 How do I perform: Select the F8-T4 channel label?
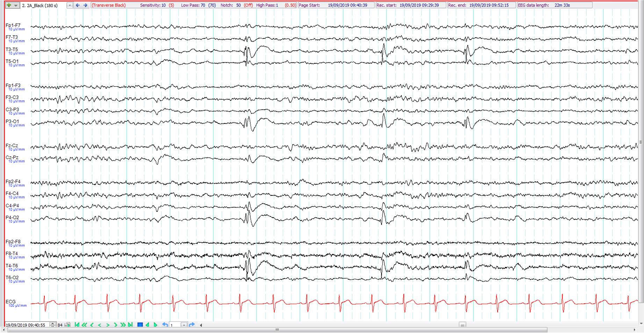[12, 253]
